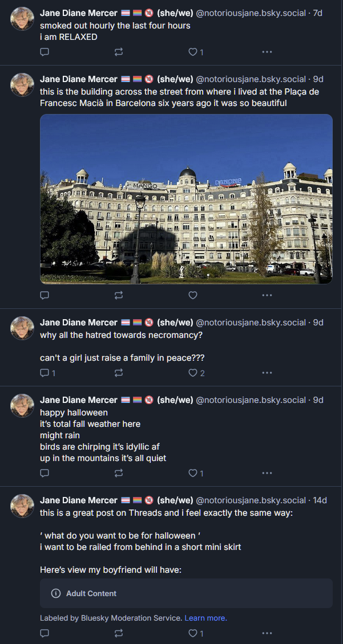Reply to the 'smoked out hourly' post
The width and height of the screenshot is (343, 644).
point(45,52)
